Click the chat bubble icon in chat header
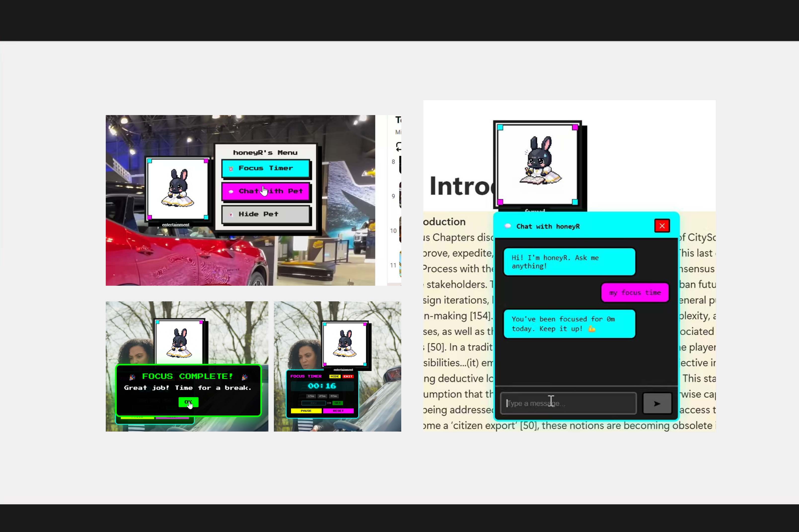 coord(508,226)
